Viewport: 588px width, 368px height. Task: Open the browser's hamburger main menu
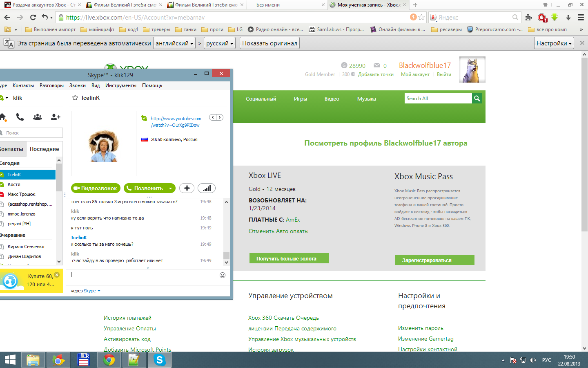tap(581, 17)
